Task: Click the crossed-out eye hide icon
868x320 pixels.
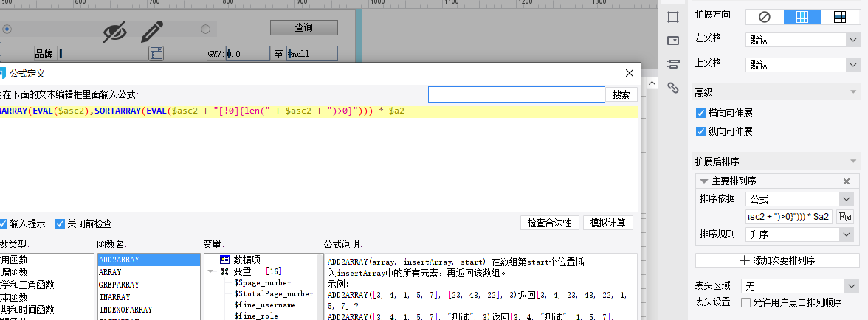Action: [115, 31]
